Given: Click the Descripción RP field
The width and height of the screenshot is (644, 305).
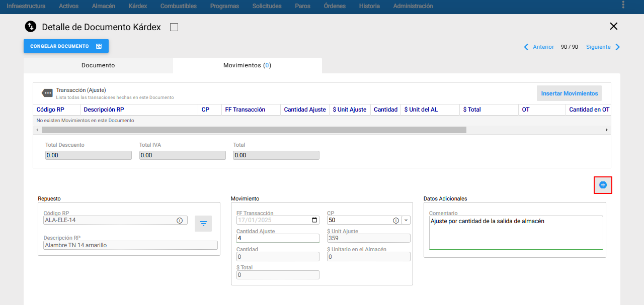Looking at the screenshot, I should pyautogui.click(x=131, y=245).
